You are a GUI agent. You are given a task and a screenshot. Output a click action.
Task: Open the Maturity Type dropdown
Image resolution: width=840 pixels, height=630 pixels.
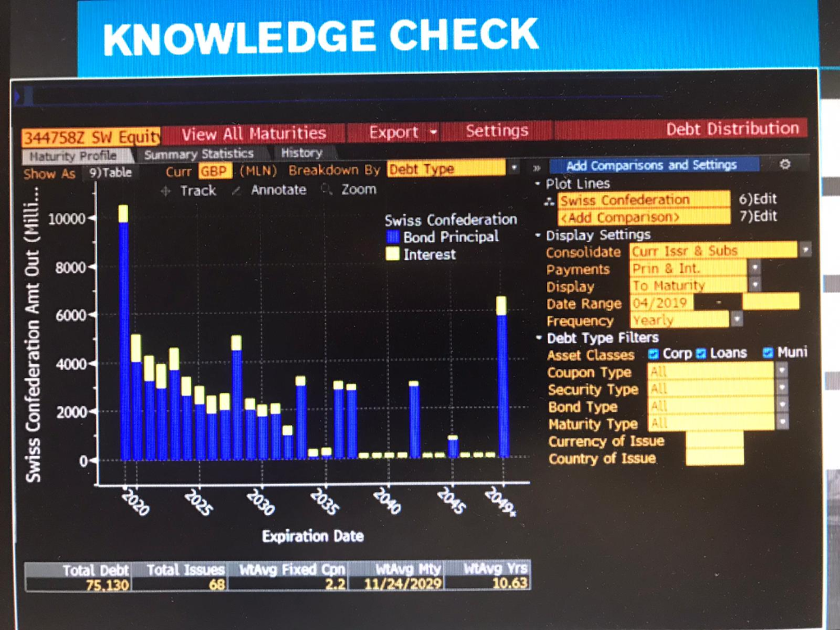782,422
